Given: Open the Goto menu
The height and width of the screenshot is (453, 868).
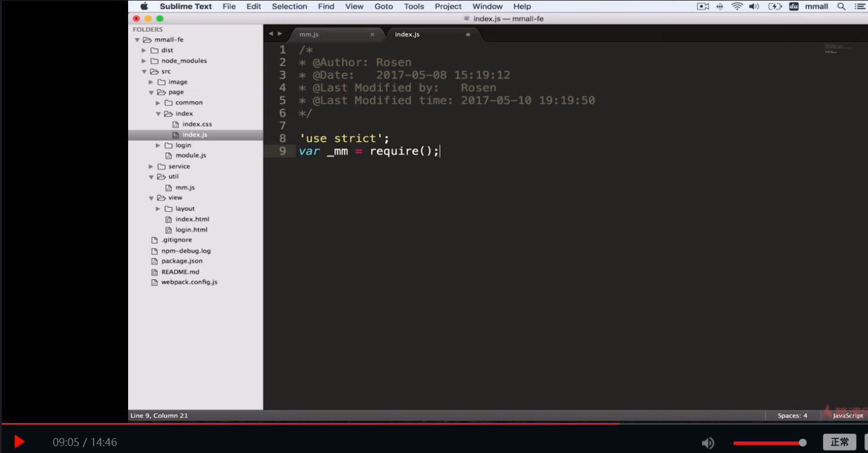Looking at the screenshot, I should click(x=384, y=6).
